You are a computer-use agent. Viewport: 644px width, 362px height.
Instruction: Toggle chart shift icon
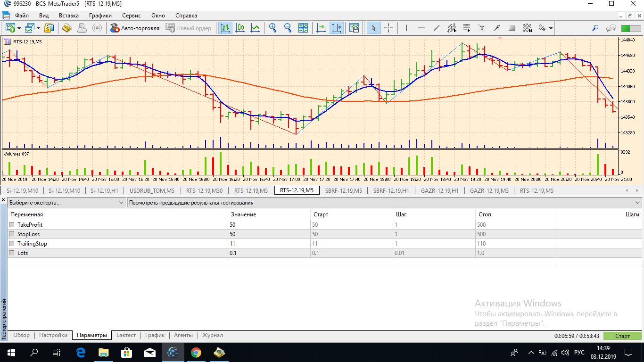pos(337,28)
